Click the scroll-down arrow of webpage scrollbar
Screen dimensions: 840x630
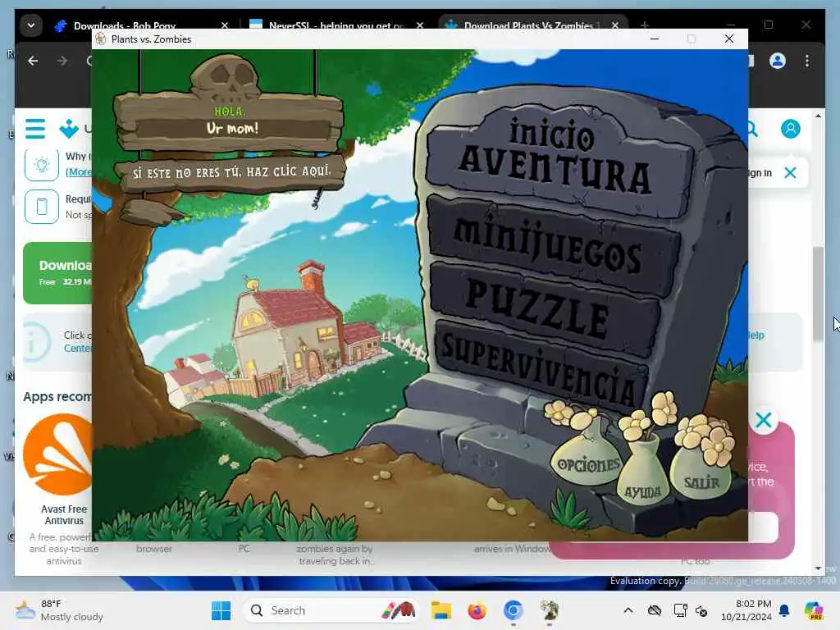coord(818,568)
